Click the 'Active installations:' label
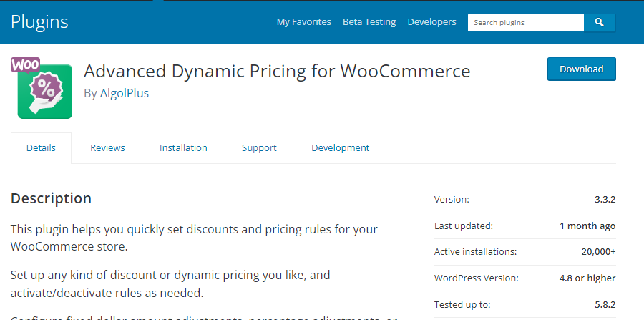Screen dimensions: 644x320 pyautogui.click(x=475, y=252)
